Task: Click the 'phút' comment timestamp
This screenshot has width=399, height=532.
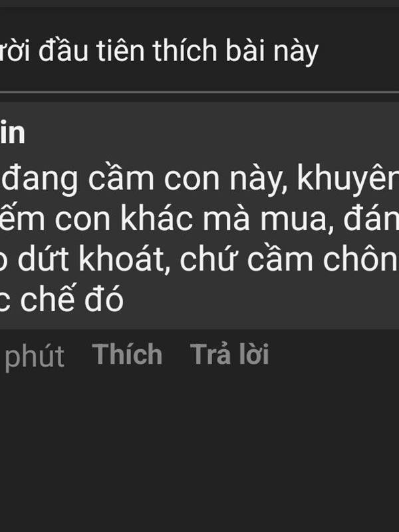Action: (x=35, y=357)
